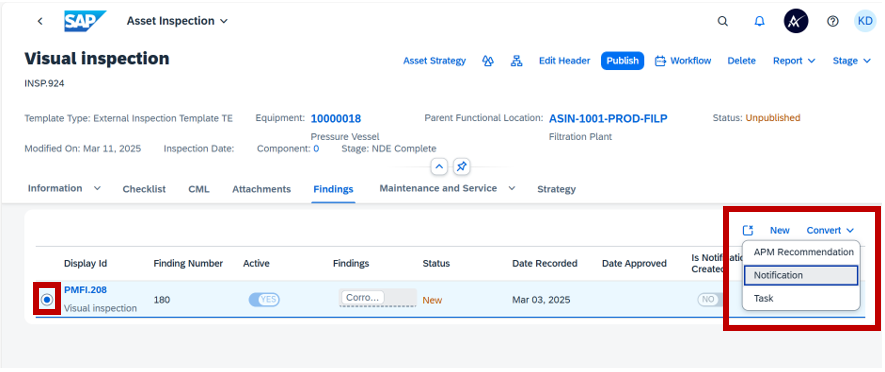Open the search icon in header
The height and width of the screenshot is (372, 885).
722,21
